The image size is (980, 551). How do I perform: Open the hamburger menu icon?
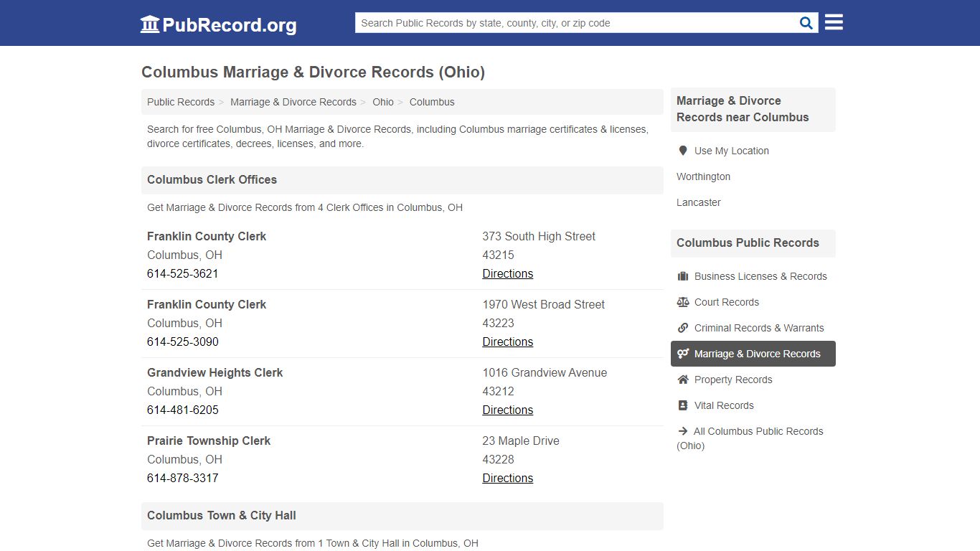834,22
